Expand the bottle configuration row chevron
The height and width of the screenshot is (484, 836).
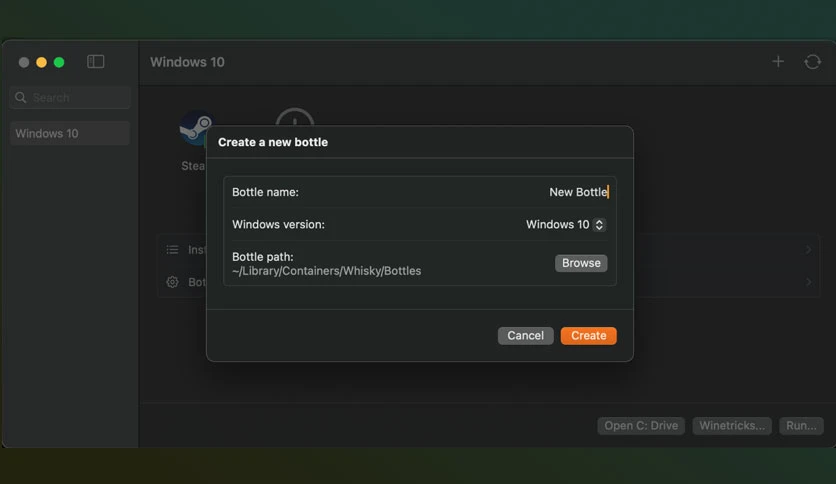coord(808,282)
